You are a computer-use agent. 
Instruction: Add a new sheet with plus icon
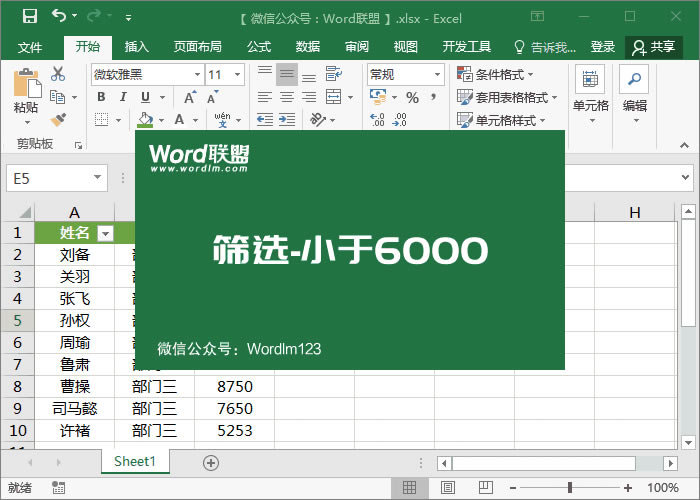click(x=210, y=462)
